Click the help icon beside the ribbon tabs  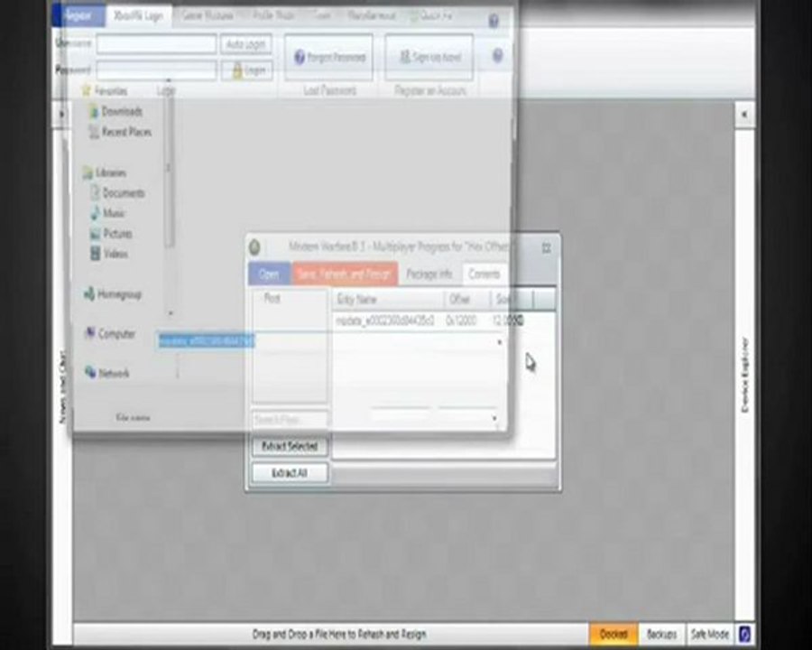(x=494, y=20)
